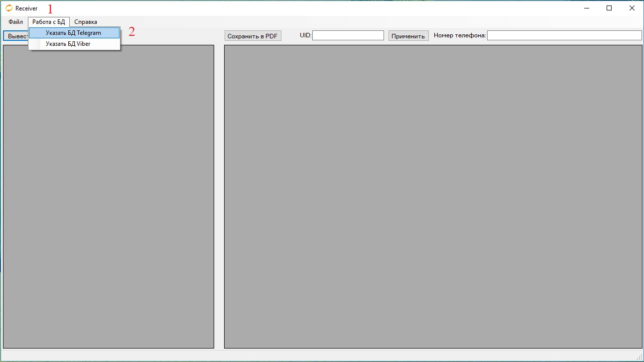Click the Receiver title bar text
Image resolution: width=644 pixels, height=362 pixels.
26,8
